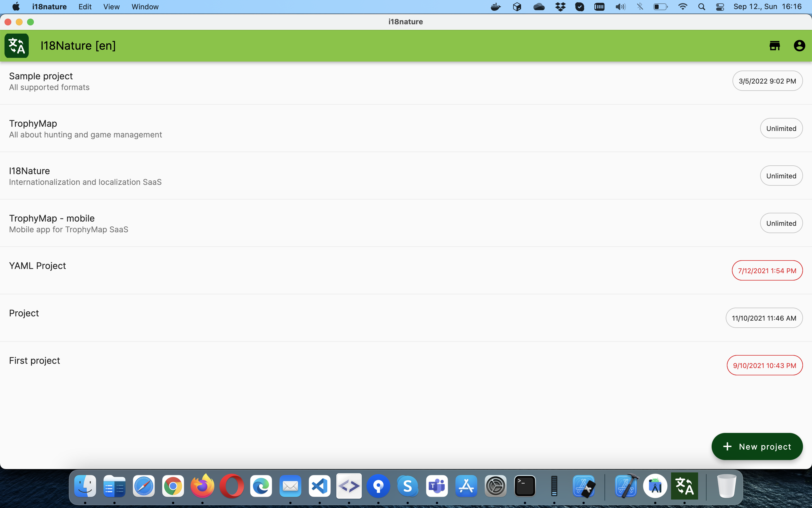Click the 11/10/2021 11:46 AM badge
Viewport: 812px width, 508px height.
click(x=764, y=318)
